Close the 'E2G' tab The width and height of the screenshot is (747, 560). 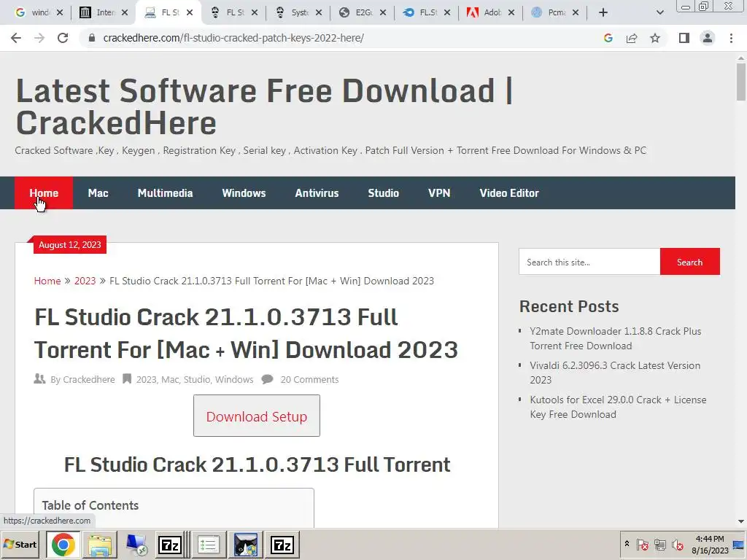point(383,12)
